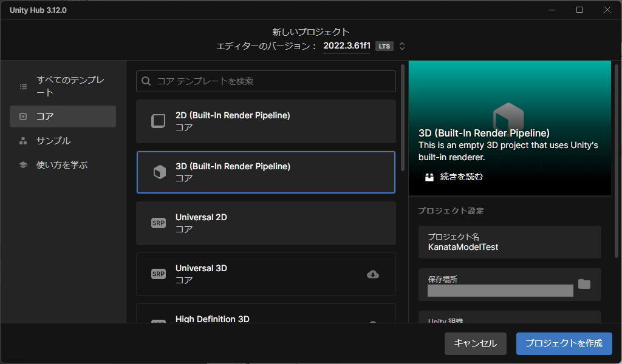Click the キャンセル button

click(475, 343)
